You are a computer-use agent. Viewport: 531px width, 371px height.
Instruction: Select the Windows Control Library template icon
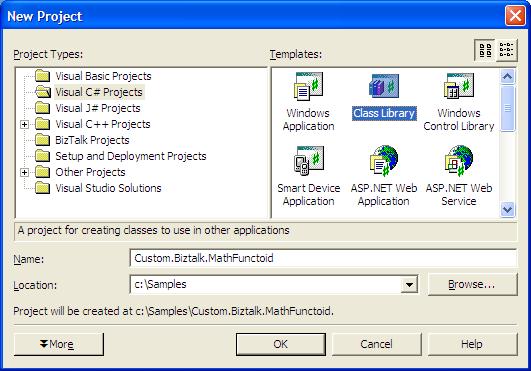[459, 86]
